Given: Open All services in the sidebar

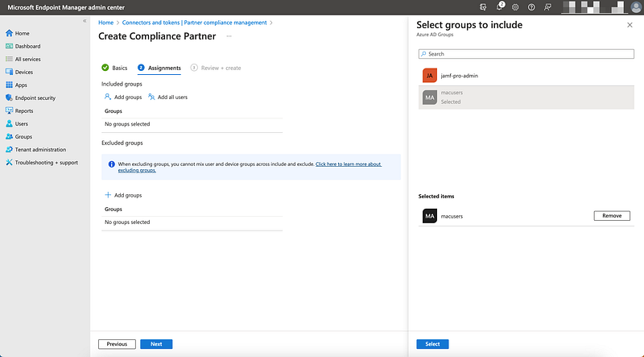Looking at the screenshot, I should click(x=23, y=59).
